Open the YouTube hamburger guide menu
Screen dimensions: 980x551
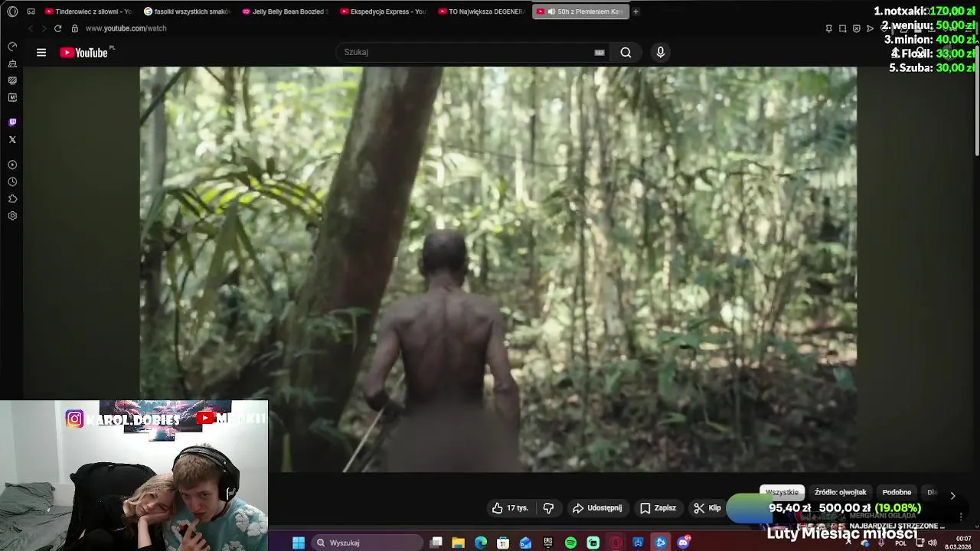coord(41,52)
